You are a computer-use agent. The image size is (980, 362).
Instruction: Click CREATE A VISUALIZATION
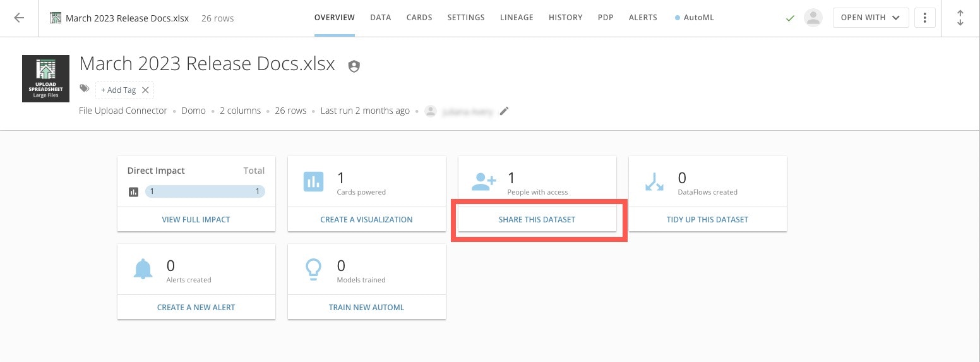[x=367, y=219]
